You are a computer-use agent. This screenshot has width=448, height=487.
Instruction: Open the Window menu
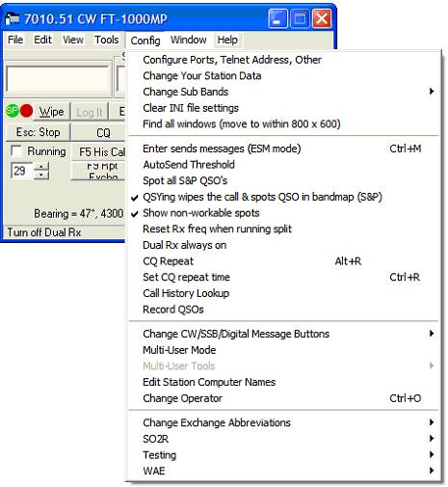pos(189,40)
